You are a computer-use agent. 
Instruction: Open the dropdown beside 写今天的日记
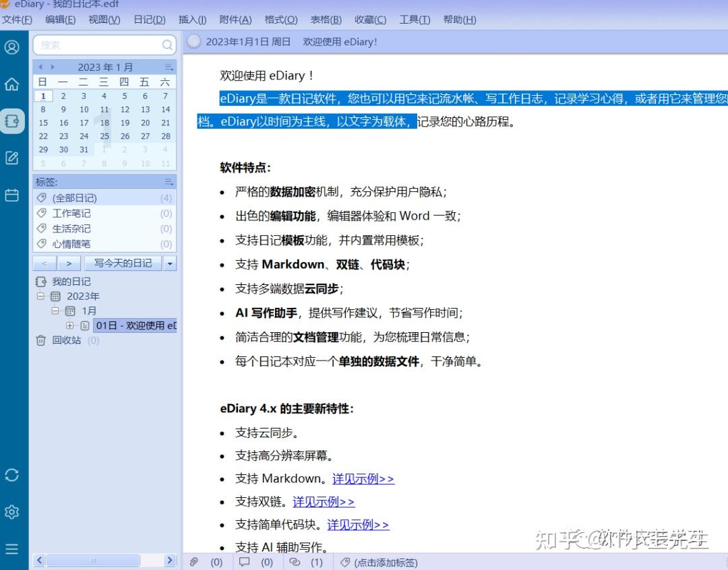coord(170,263)
